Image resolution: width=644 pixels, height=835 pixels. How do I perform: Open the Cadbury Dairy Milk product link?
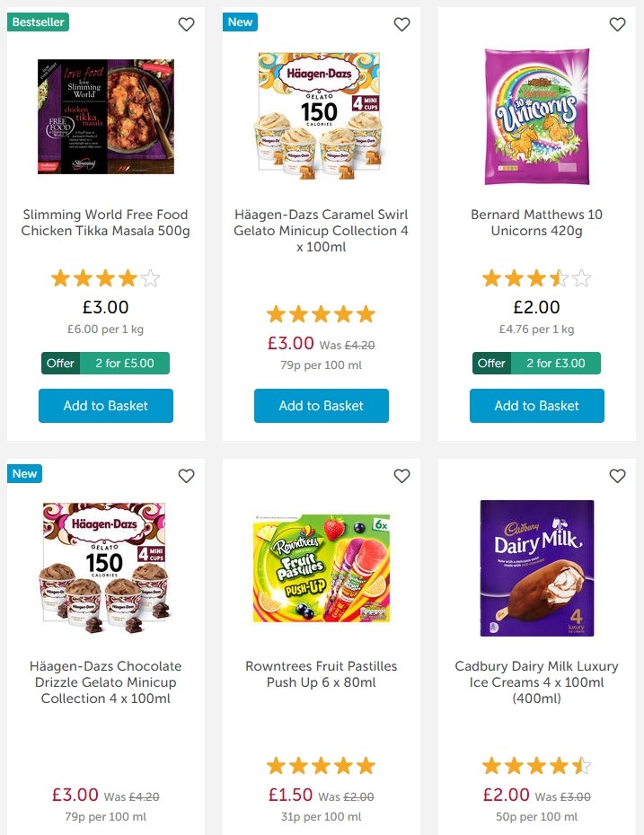[536, 682]
